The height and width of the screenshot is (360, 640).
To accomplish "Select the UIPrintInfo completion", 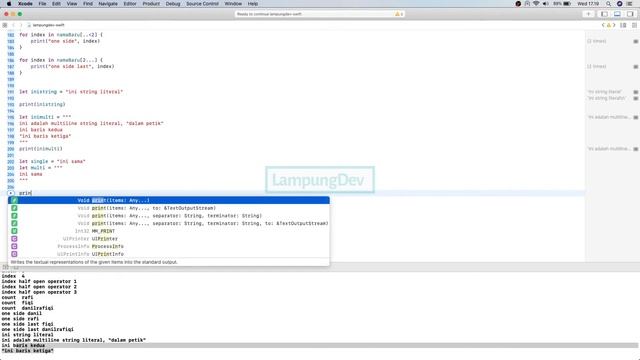I will point(169,254).
